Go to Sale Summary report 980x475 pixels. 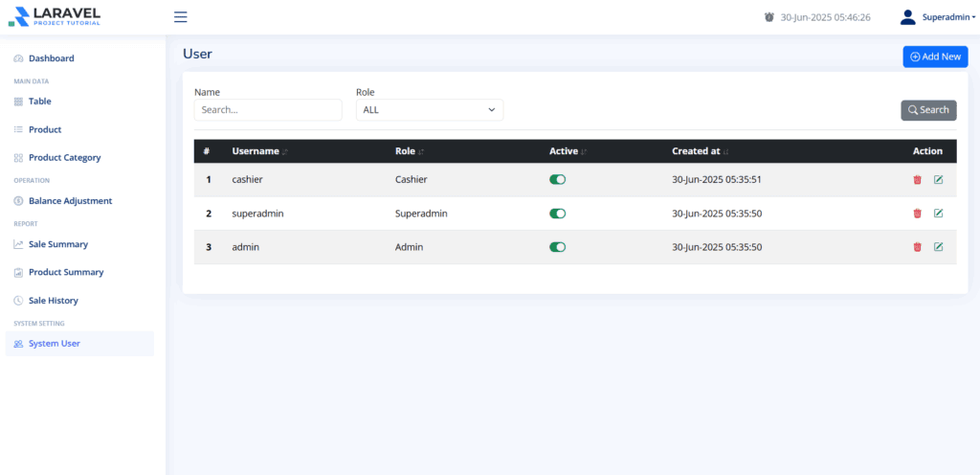tap(57, 244)
